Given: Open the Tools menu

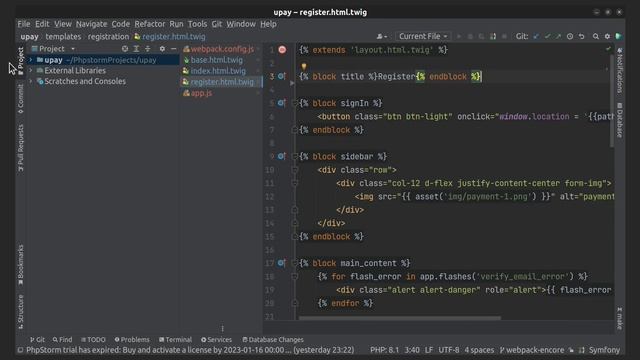Looking at the screenshot, I should (x=197, y=24).
